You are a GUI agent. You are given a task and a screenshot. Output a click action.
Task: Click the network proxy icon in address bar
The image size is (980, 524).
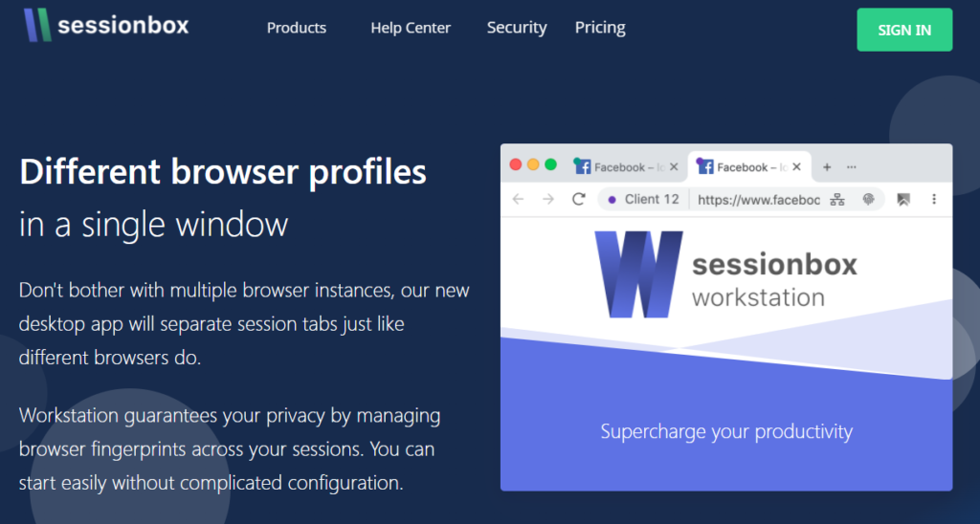(836, 199)
